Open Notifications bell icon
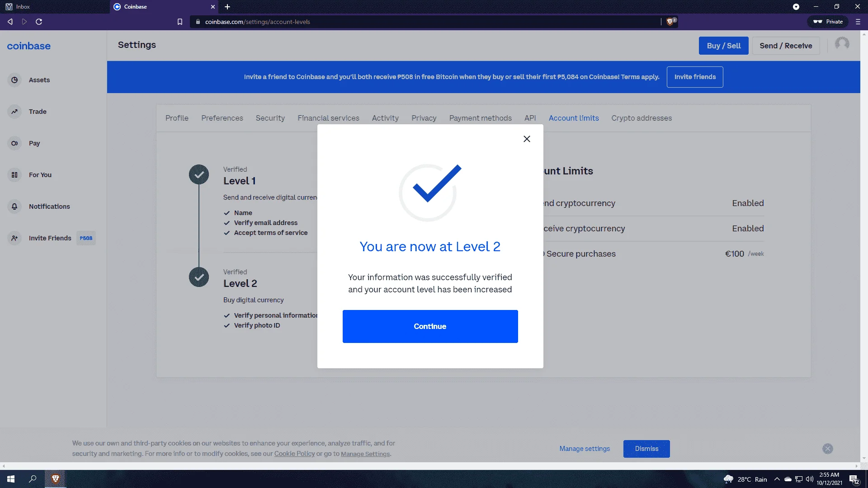Viewport: 868px width, 488px height. [14, 206]
